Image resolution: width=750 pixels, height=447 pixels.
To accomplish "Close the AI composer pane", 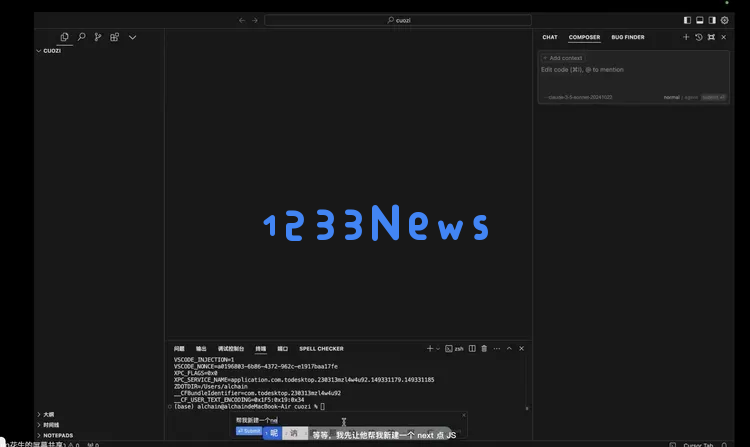I will (724, 37).
